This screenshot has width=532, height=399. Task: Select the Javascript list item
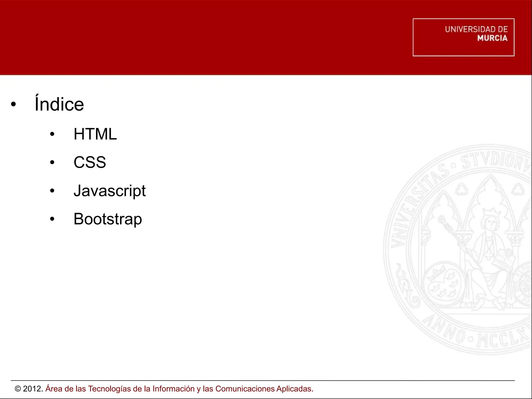tap(109, 191)
